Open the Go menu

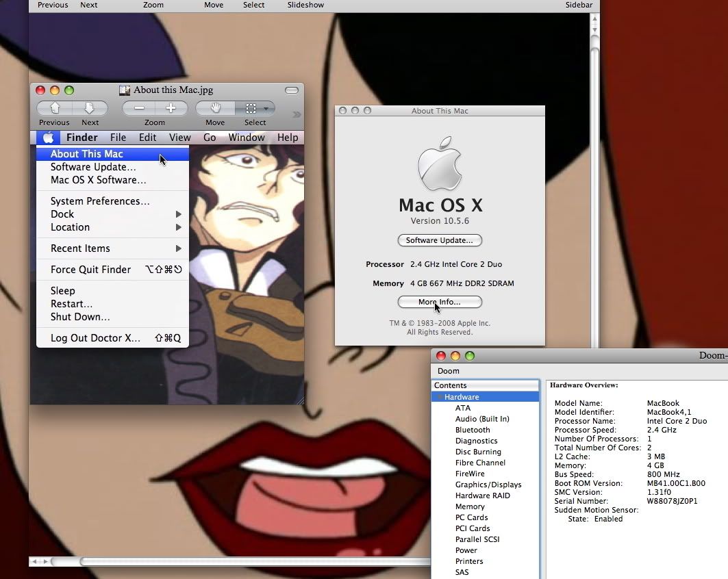point(210,138)
